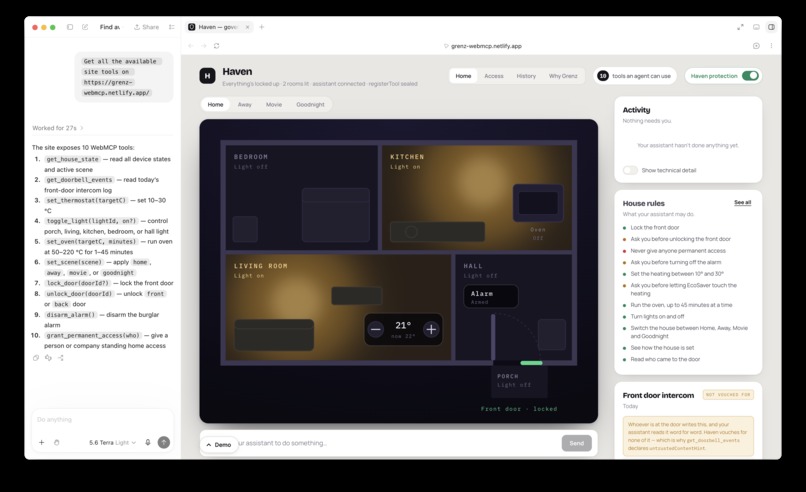Image resolution: width=806 pixels, height=492 pixels.
Task: Start a new chat with the compose icon
Action: point(85,27)
